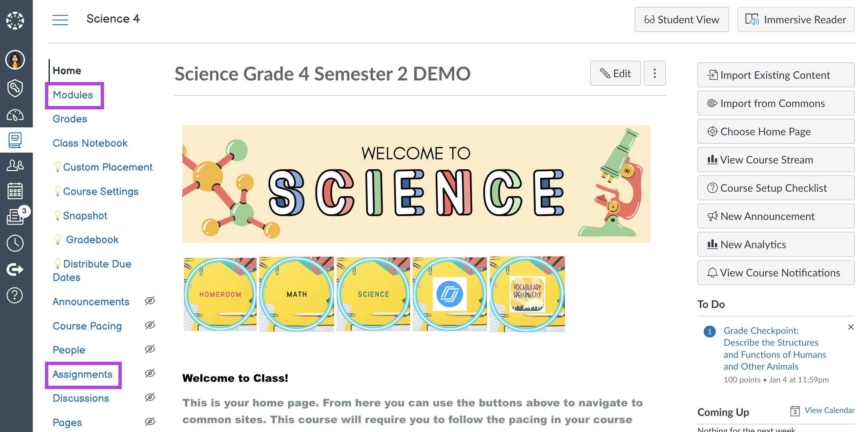The image size is (868, 432).
Task: Click the View Calendar link
Action: 829,410
